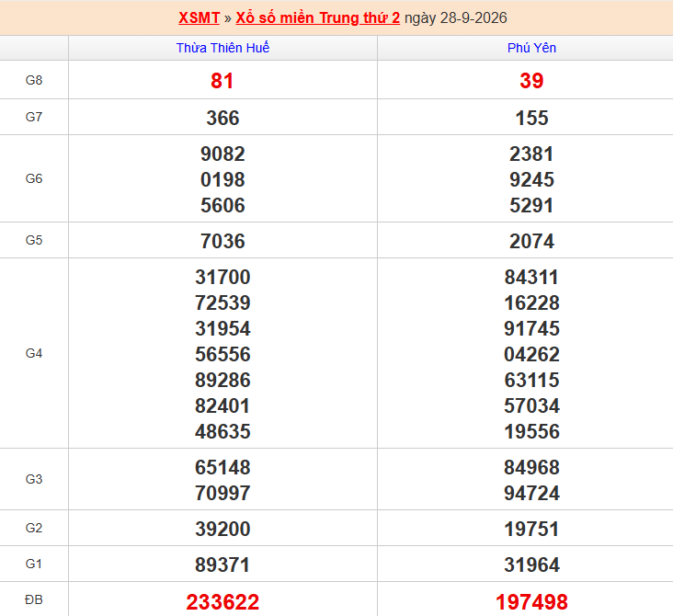Screen dimensions: 673x616
Task: Open the Xổ số miền Trung thứ 2 link
Action: pos(317,18)
